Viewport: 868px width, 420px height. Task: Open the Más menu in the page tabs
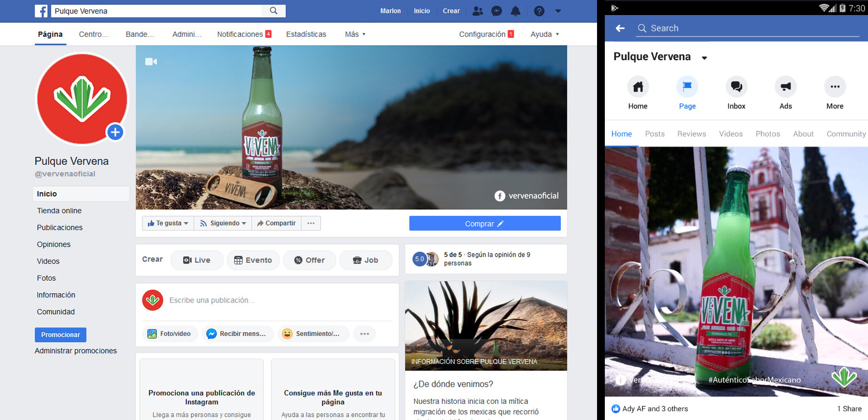coord(354,34)
